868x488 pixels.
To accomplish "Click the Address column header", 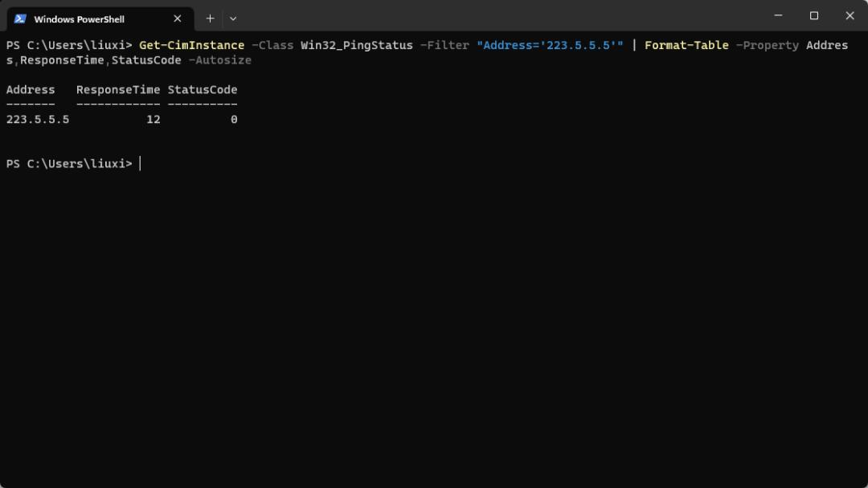I will click(31, 90).
